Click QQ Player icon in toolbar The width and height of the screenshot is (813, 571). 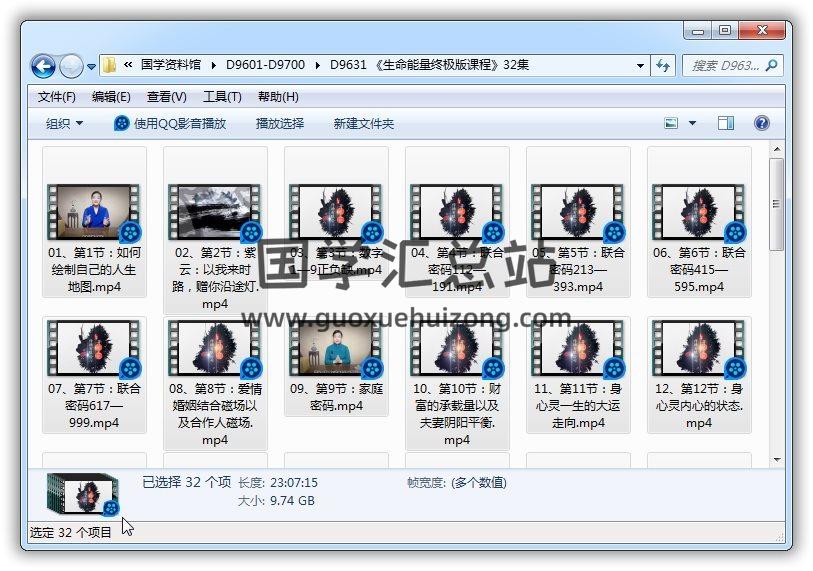coord(121,123)
